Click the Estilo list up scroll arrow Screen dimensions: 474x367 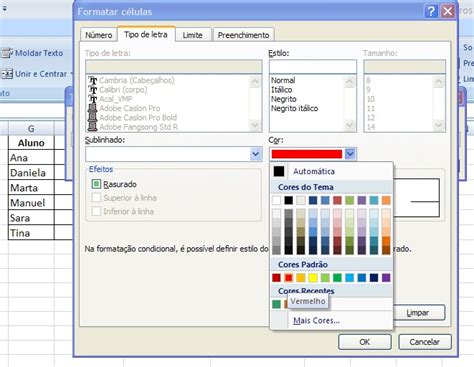coord(350,81)
